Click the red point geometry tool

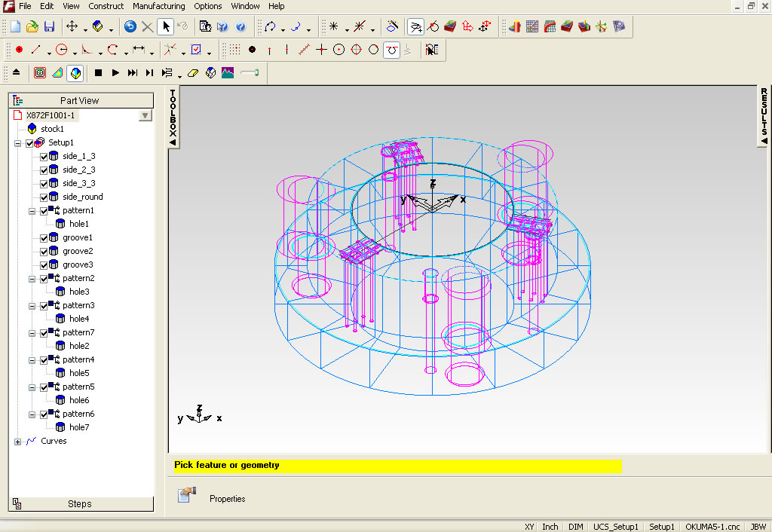click(x=19, y=50)
